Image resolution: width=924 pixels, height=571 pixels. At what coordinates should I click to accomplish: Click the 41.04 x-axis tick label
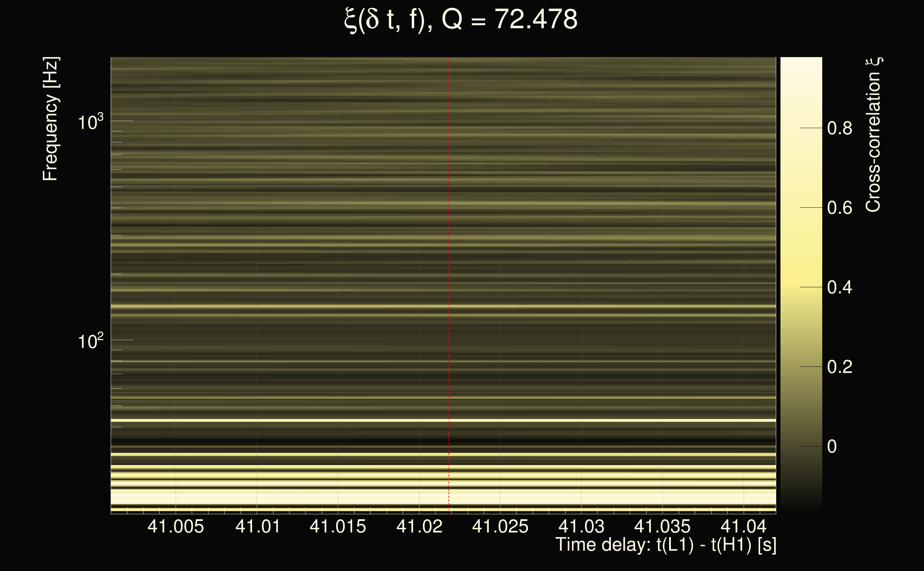point(743,526)
